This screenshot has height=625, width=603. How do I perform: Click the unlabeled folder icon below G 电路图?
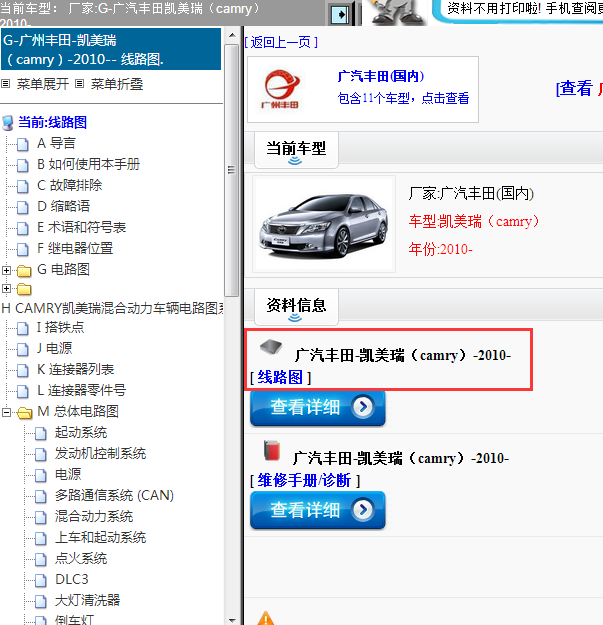(x=24, y=289)
